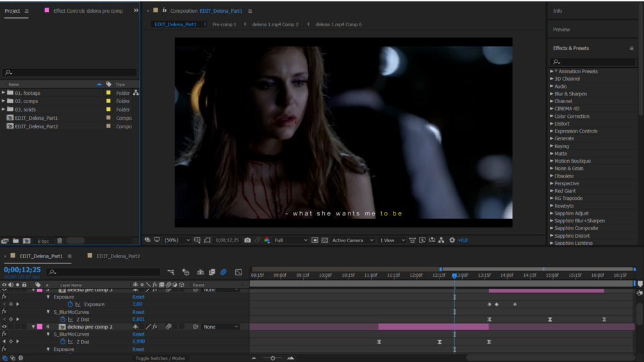Image resolution: width=644 pixels, height=362 pixels.
Task: Toggle Motion Blur enable icon in timeline
Action: [224, 272]
